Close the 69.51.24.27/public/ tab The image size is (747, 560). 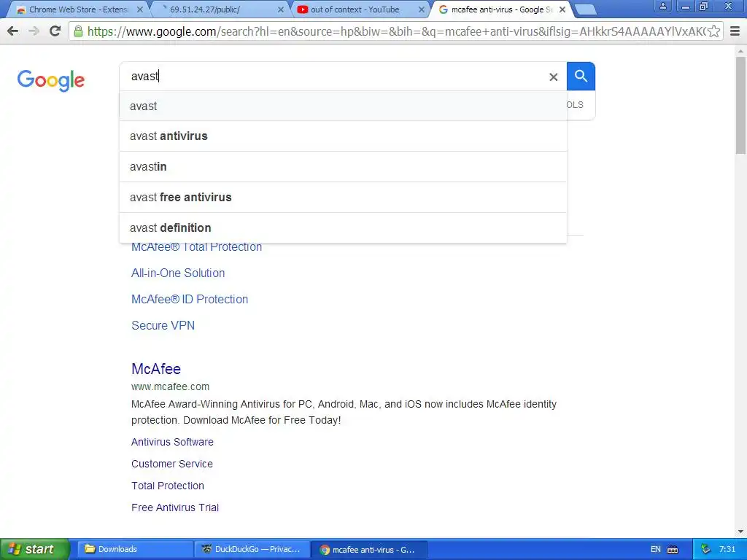281,9
